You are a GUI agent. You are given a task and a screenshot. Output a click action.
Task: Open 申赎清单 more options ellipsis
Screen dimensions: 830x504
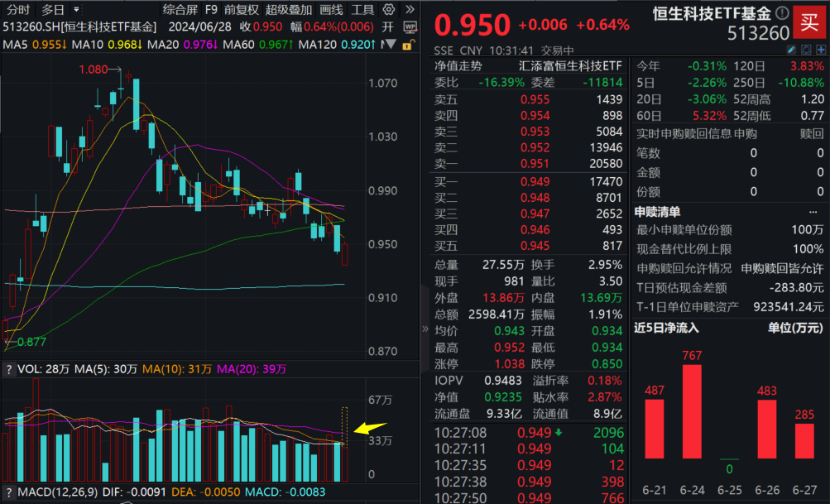click(x=813, y=213)
